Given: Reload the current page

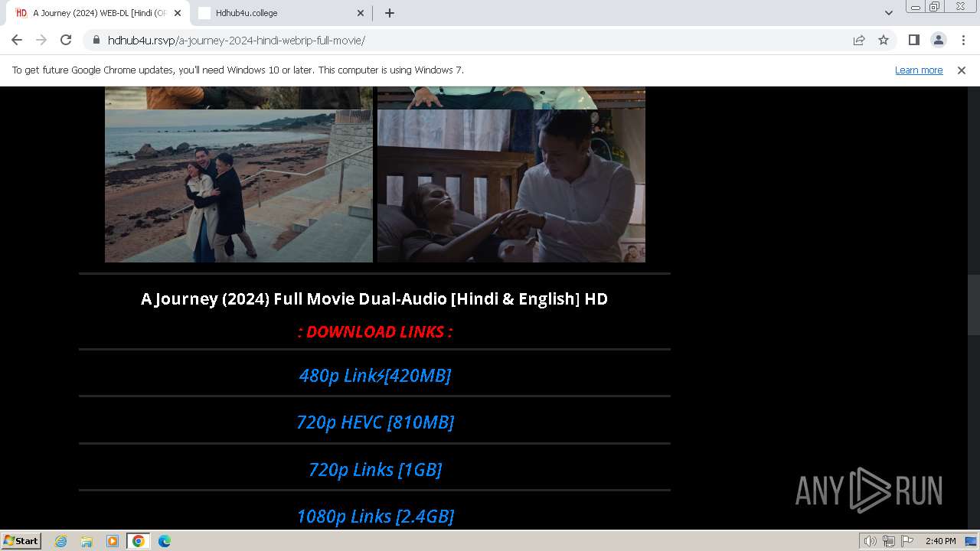Looking at the screenshot, I should [x=66, y=40].
